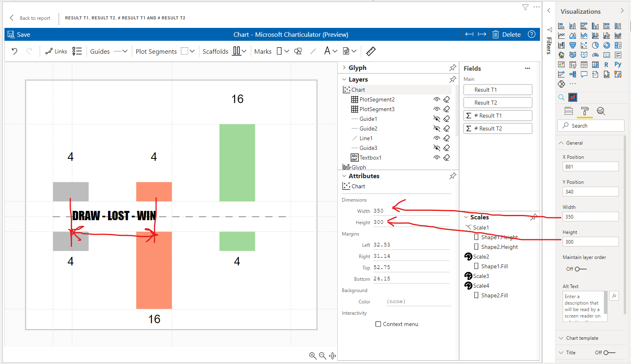Image resolution: width=631 pixels, height=364 pixels.
Task: Click the Legend list icon
Action: (x=77, y=51)
